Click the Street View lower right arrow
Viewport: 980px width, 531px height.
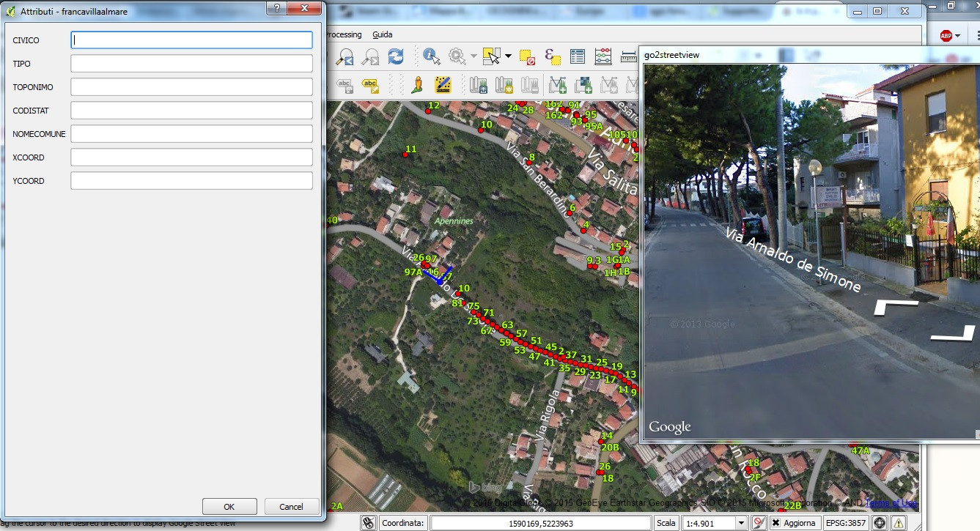tap(954, 333)
